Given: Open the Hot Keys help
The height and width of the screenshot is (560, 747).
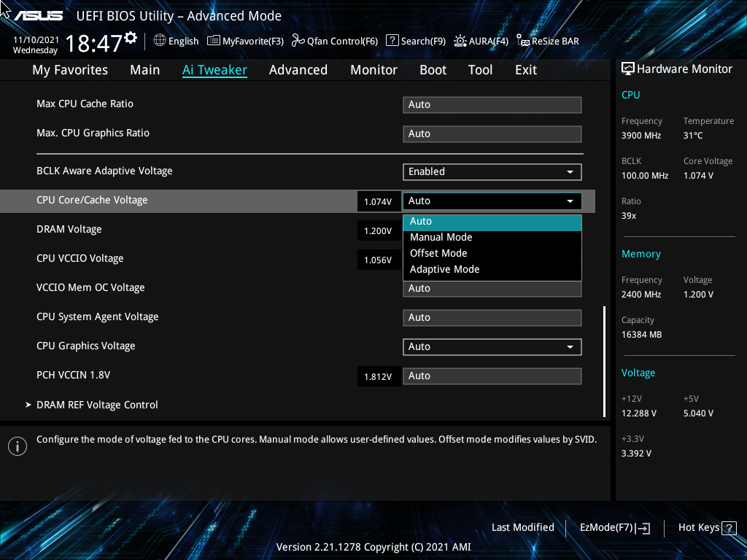Looking at the screenshot, I should (x=708, y=528).
